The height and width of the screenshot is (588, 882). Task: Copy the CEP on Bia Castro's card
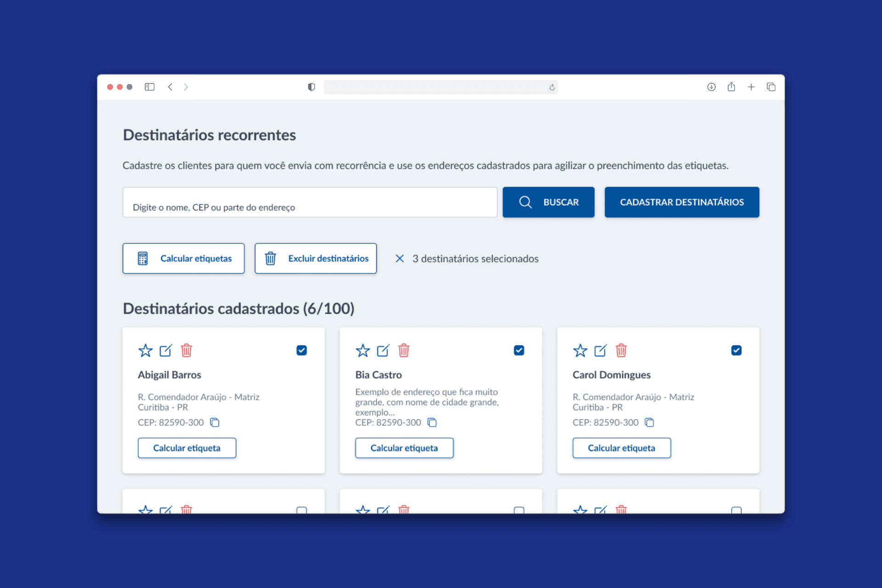432,422
